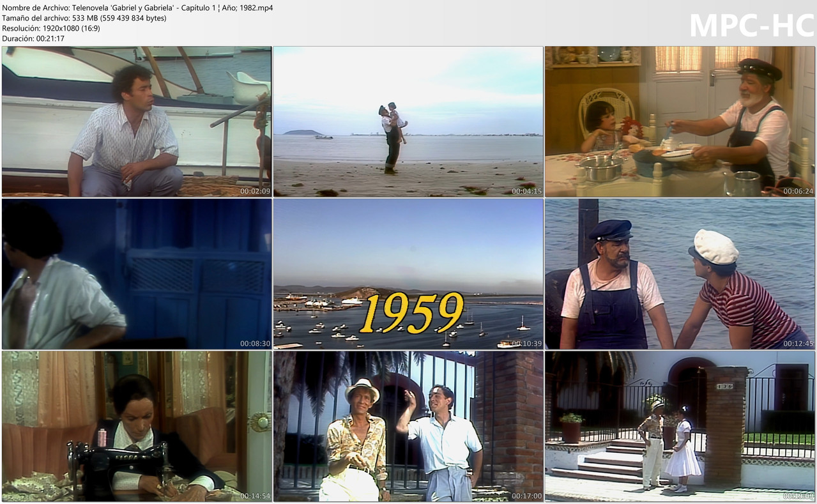Select the two men thumbnail at 00:17:00
The image size is (817, 504).
(x=408, y=426)
